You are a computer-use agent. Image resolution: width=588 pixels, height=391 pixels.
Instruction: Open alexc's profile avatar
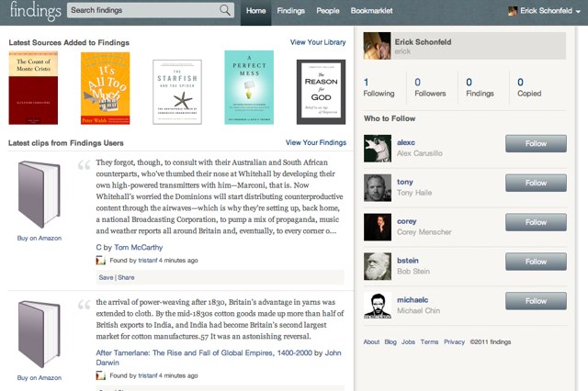pyautogui.click(x=377, y=149)
